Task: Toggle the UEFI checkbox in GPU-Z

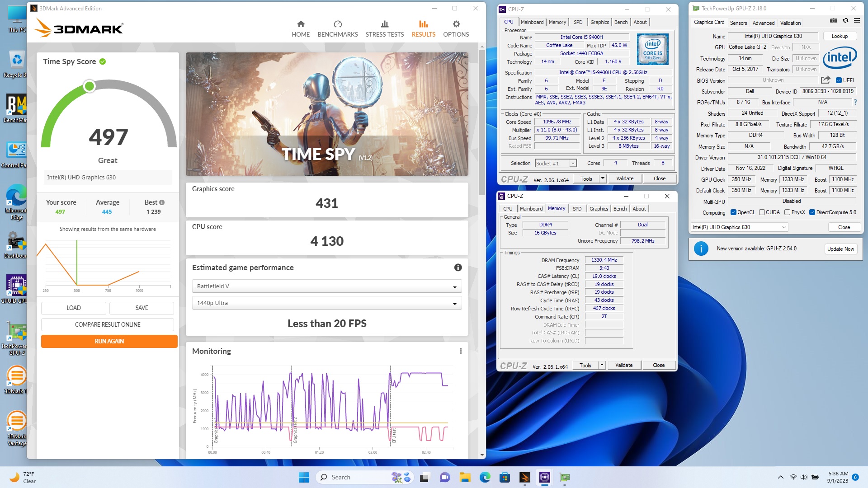Action: [839, 80]
